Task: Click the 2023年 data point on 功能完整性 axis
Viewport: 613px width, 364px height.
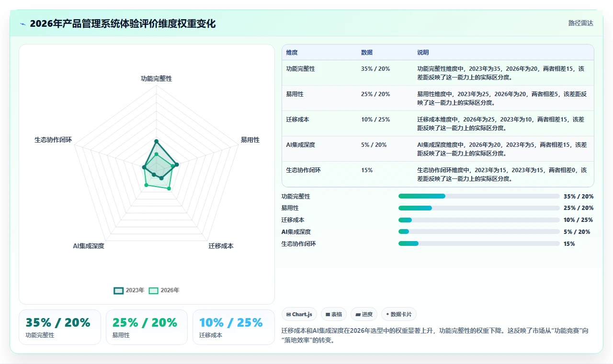Action: [x=156, y=141]
